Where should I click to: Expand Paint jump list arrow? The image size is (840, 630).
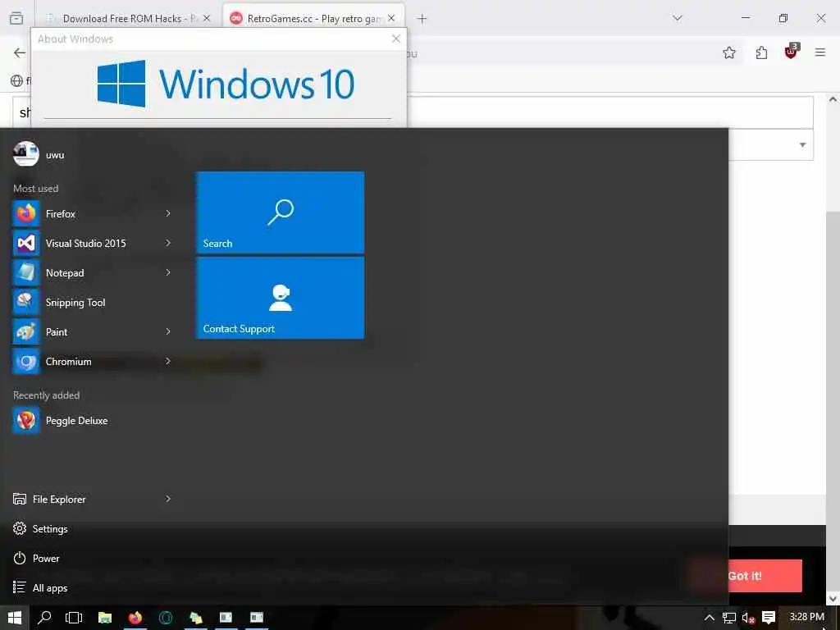coord(168,331)
